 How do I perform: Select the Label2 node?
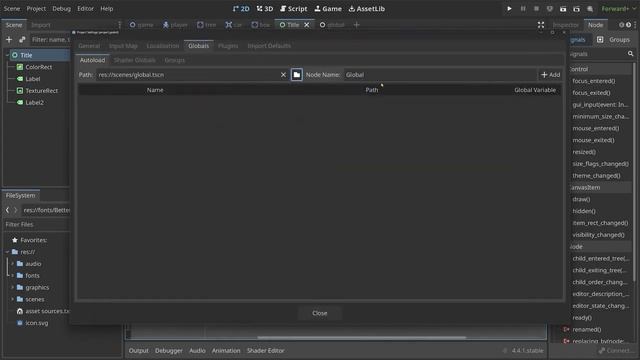click(34, 102)
